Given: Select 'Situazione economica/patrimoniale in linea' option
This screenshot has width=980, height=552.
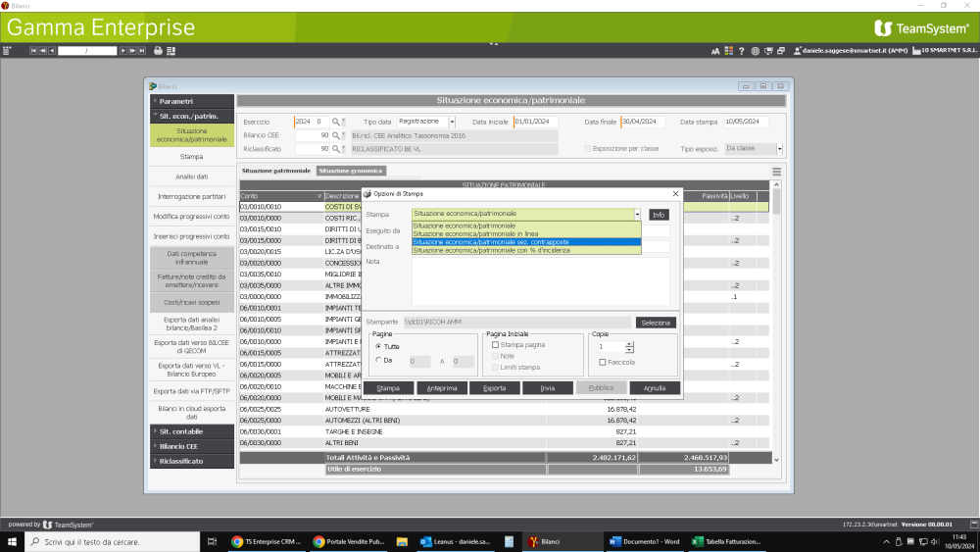Looking at the screenshot, I should click(526, 233).
